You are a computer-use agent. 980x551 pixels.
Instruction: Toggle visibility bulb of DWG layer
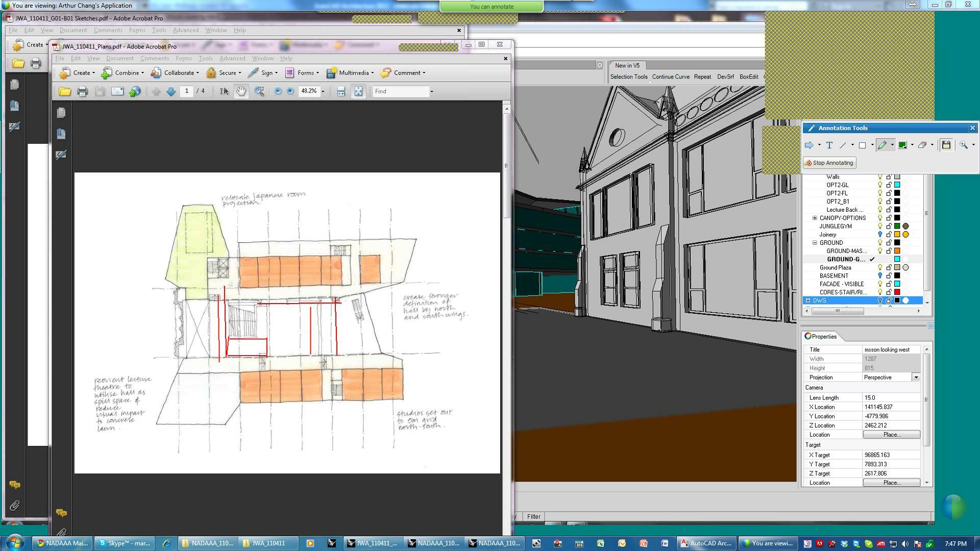pos(880,300)
